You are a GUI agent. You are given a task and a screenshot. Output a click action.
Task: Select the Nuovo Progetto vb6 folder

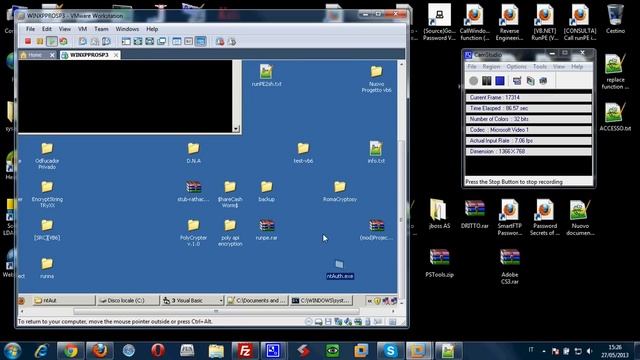coord(376,79)
